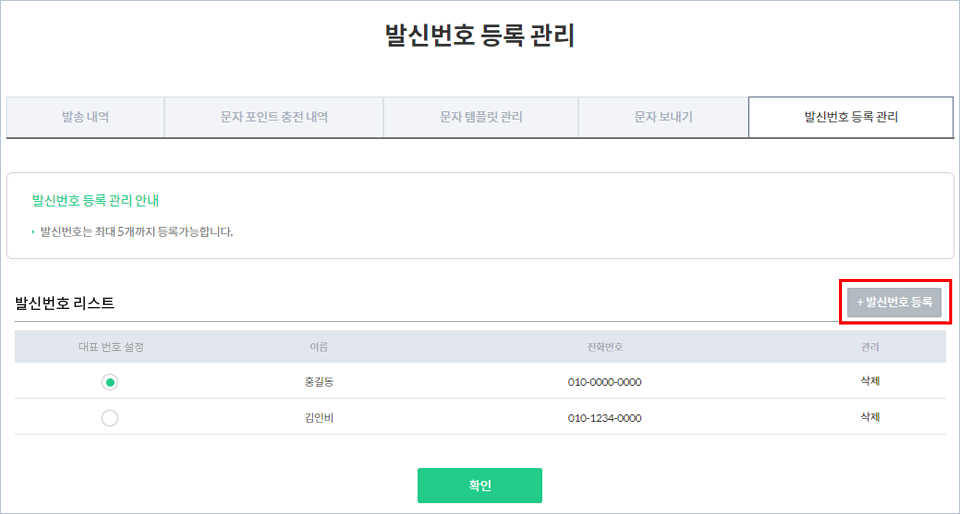This screenshot has width=960, height=514.
Task: Click the name 홍길동 in the list
Action: (318, 382)
